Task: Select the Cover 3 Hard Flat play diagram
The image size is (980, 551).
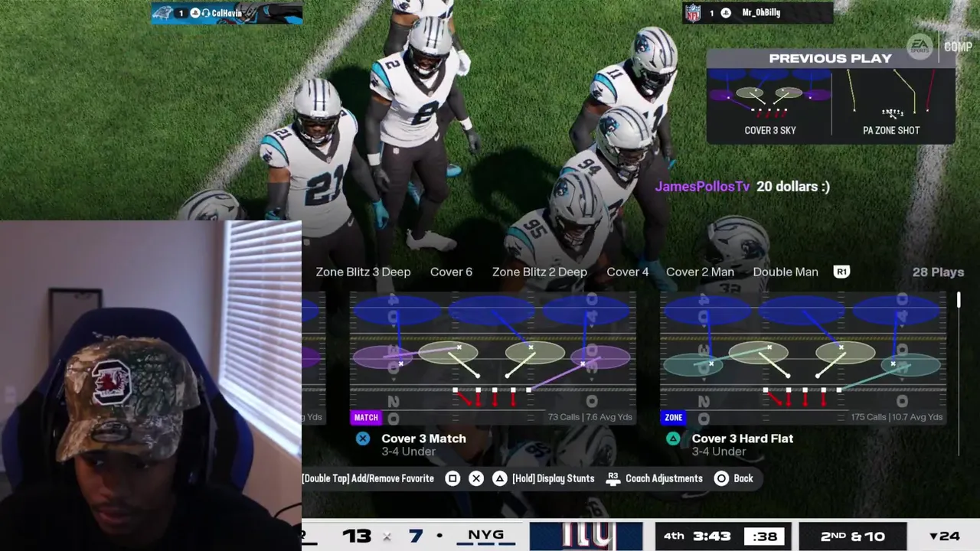Action: [x=803, y=358]
